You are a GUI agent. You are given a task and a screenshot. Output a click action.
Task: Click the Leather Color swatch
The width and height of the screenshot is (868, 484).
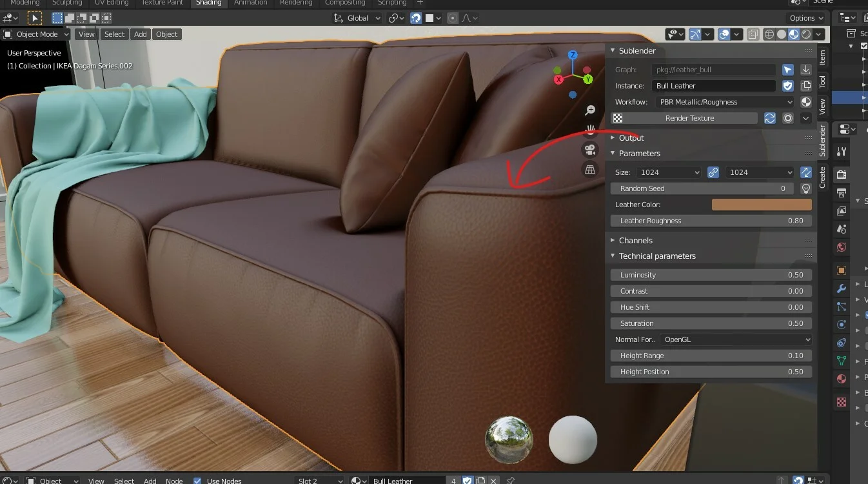(x=762, y=204)
